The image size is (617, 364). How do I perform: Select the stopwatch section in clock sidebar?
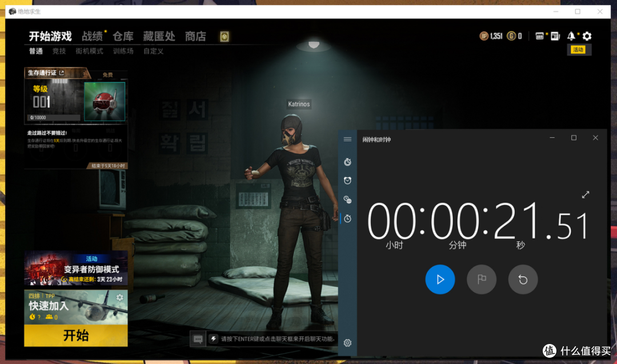click(x=347, y=218)
